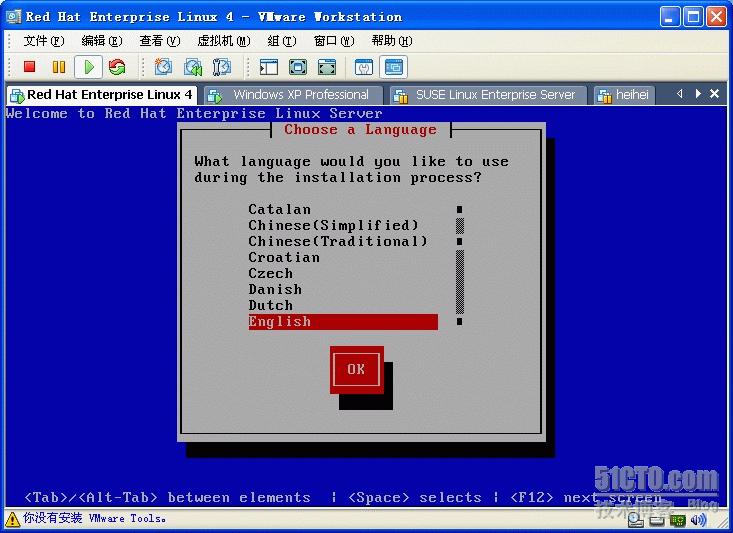Select highlighted English language row
The image size is (733, 533).
coord(343,322)
